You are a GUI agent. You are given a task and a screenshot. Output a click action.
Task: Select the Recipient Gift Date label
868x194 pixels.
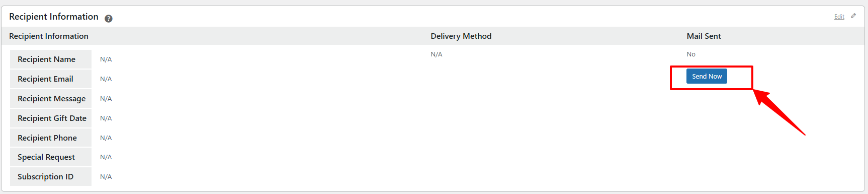click(x=52, y=118)
